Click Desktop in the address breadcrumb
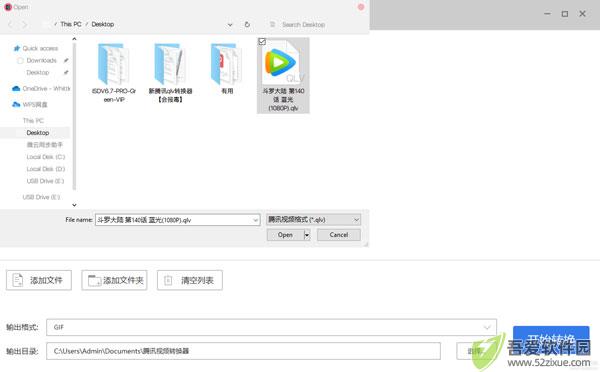Viewport: 600px width, 372px height. [103, 24]
